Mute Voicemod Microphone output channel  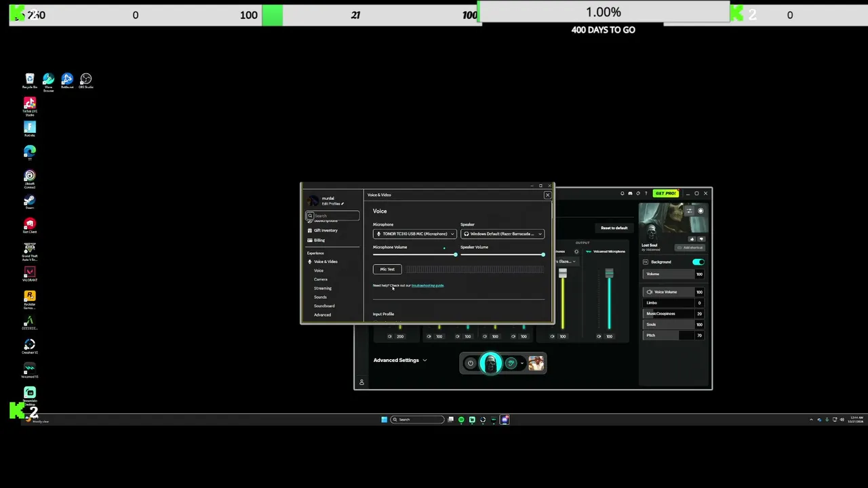click(x=599, y=336)
